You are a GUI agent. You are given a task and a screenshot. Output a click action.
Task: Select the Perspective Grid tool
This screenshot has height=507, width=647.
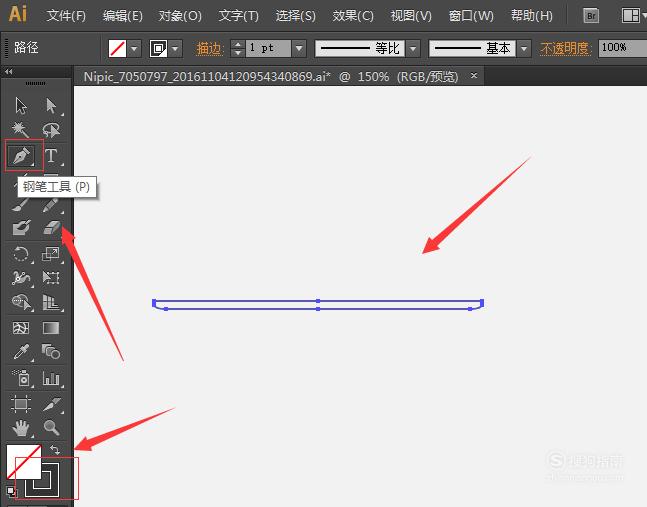51,302
